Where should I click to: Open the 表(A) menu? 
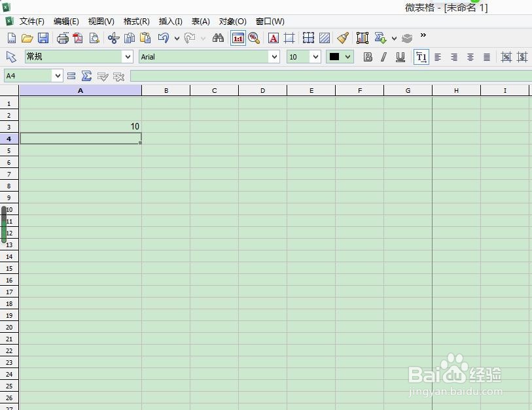[200, 22]
